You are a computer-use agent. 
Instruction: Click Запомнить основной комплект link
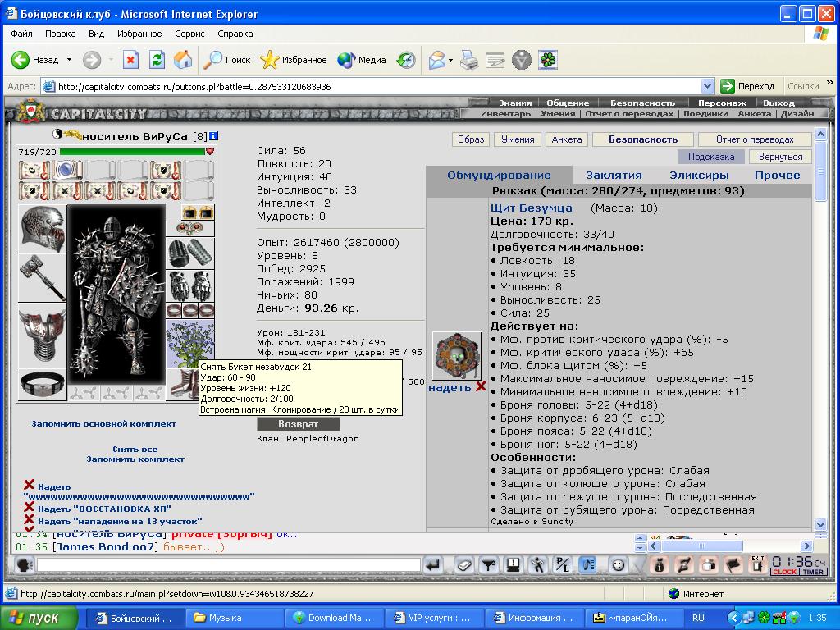pos(104,424)
